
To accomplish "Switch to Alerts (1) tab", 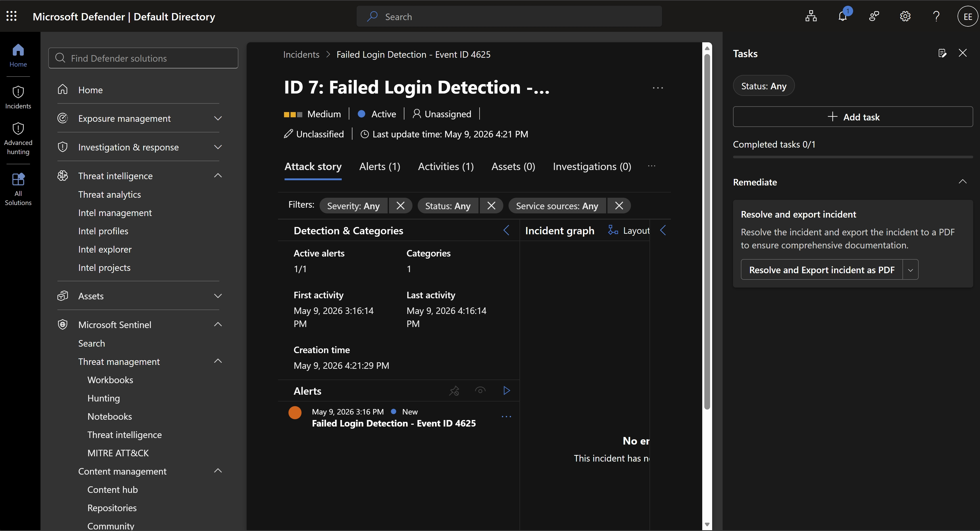I will pyautogui.click(x=379, y=166).
